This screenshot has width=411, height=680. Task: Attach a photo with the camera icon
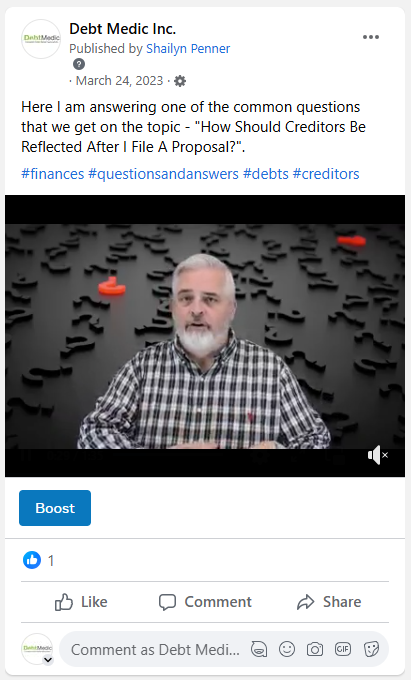315,649
